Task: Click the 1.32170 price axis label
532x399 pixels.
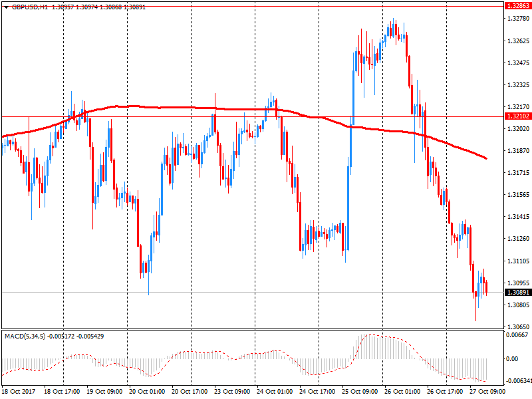Action: (x=519, y=107)
